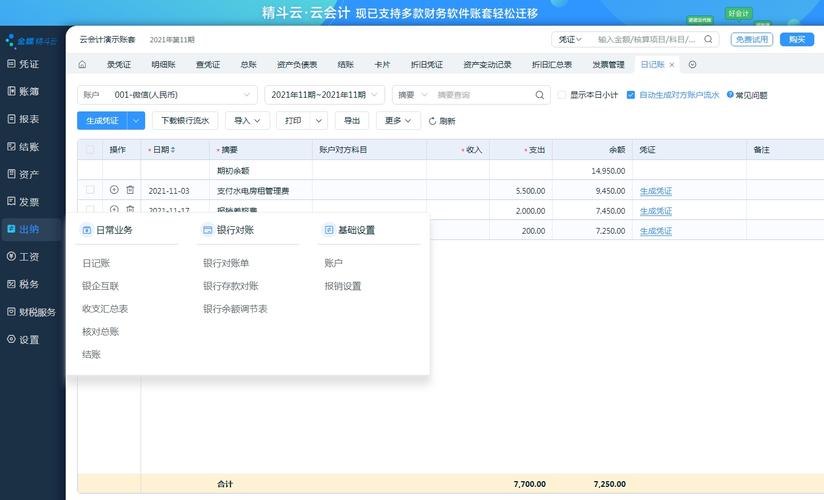The width and height of the screenshot is (824, 500).
Task: Tick the select-all header checkbox
Action: tap(90, 150)
